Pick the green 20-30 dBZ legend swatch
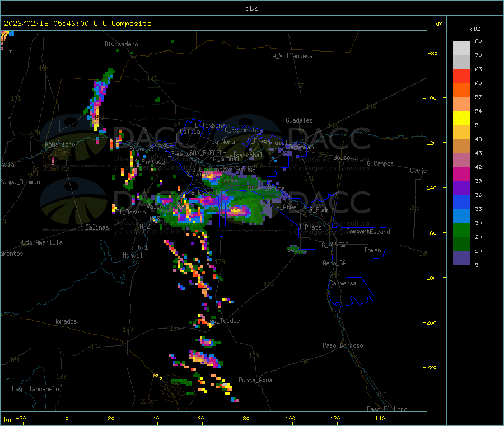The height and width of the screenshot is (426, 504). (x=461, y=230)
